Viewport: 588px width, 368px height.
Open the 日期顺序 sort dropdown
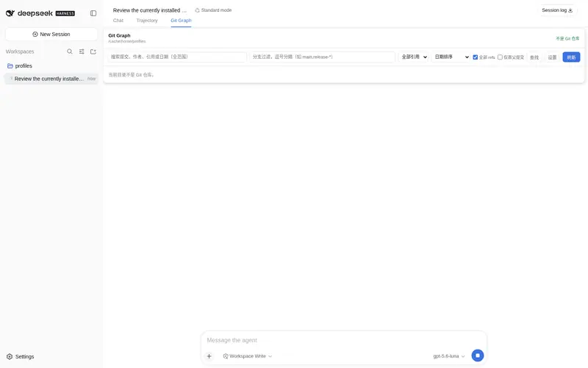[x=451, y=57]
